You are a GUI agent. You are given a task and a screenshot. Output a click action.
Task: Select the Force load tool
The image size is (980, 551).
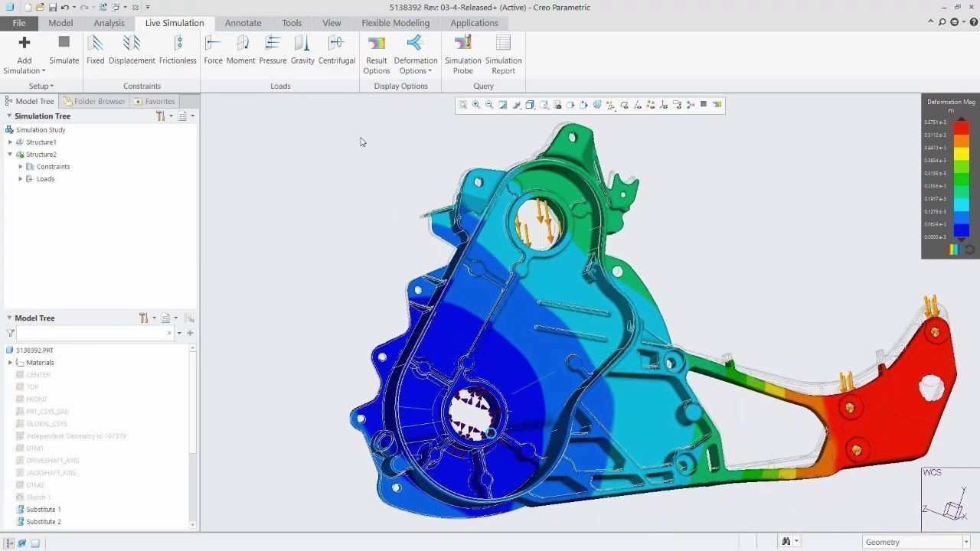tap(213, 51)
